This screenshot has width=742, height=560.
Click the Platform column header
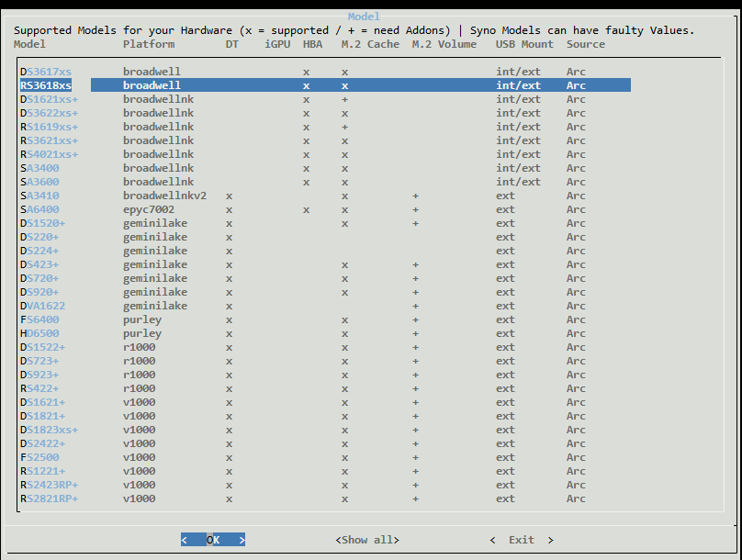pos(149,44)
